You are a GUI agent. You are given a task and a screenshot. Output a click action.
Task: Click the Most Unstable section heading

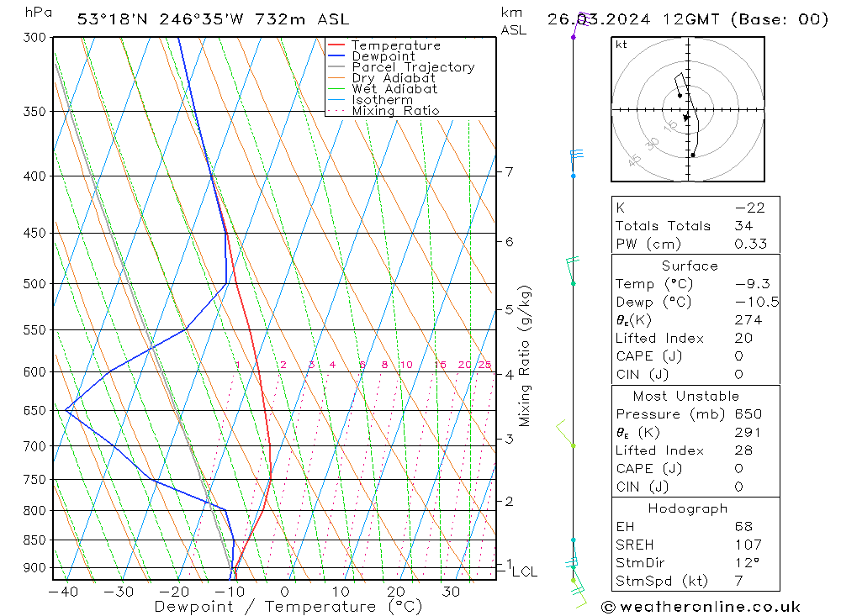[x=686, y=396]
